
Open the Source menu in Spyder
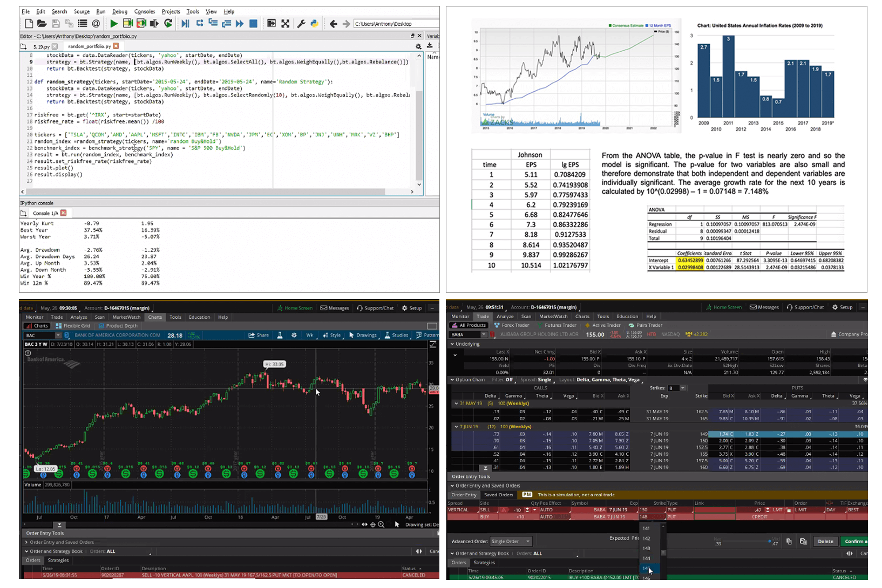(x=82, y=11)
